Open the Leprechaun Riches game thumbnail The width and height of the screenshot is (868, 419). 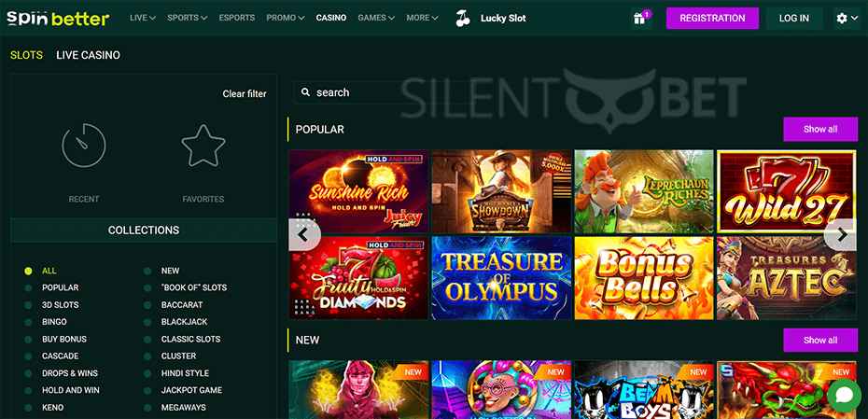(x=644, y=191)
